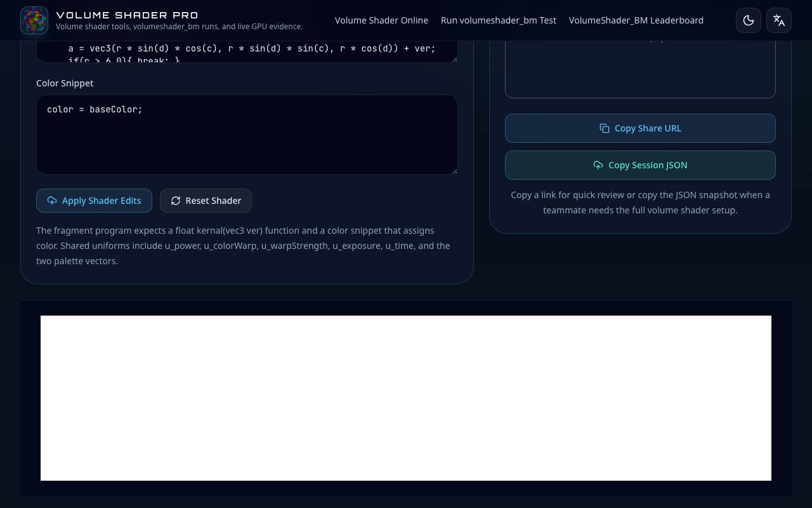Open the language translation menu
Viewport: 812px width, 508px height.
pyautogui.click(x=779, y=20)
